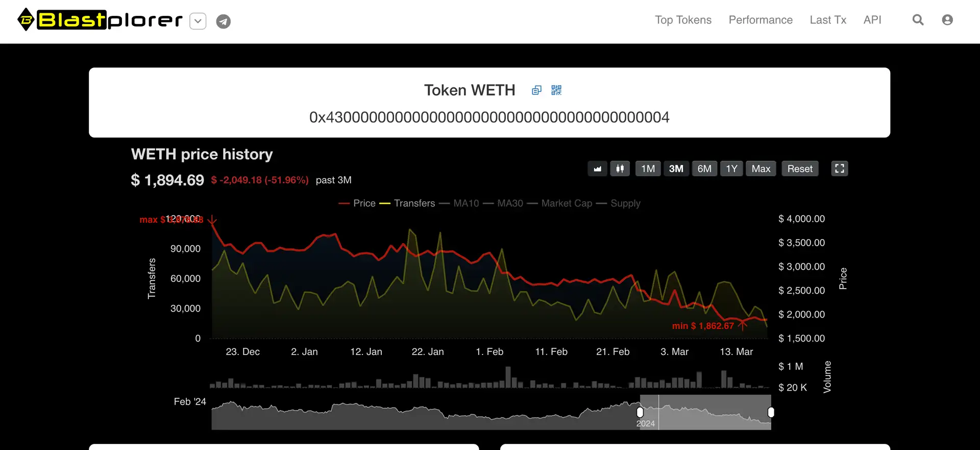Open the search magnifier icon

tap(918, 20)
